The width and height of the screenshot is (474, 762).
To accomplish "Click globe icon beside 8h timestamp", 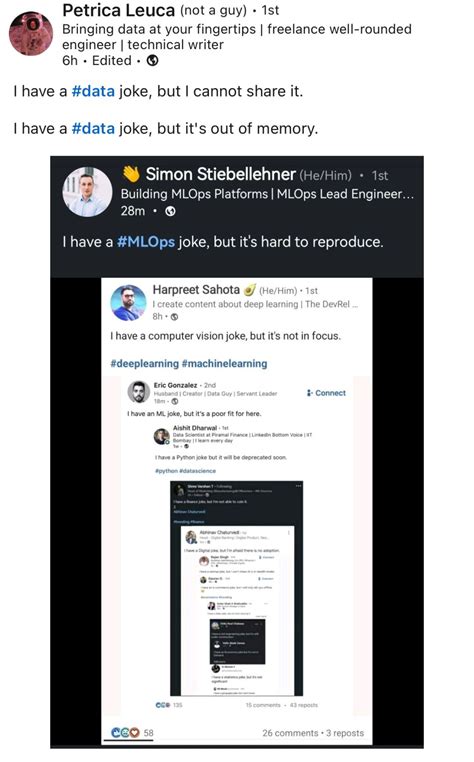I will pos(175,317).
